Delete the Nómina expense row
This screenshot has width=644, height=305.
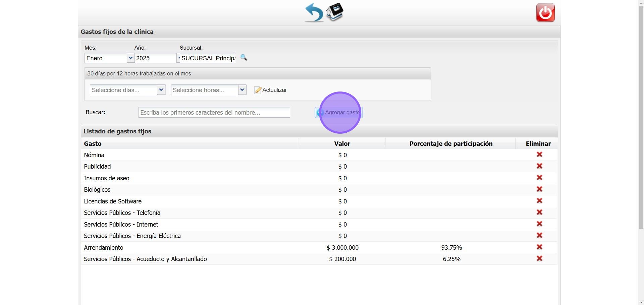(x=539, y=155)
